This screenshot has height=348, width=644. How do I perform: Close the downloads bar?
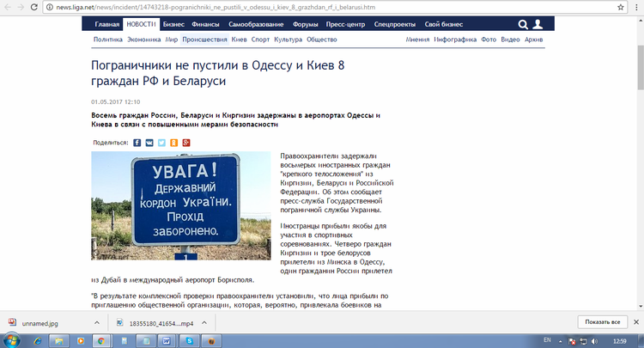tap(635, 321)
